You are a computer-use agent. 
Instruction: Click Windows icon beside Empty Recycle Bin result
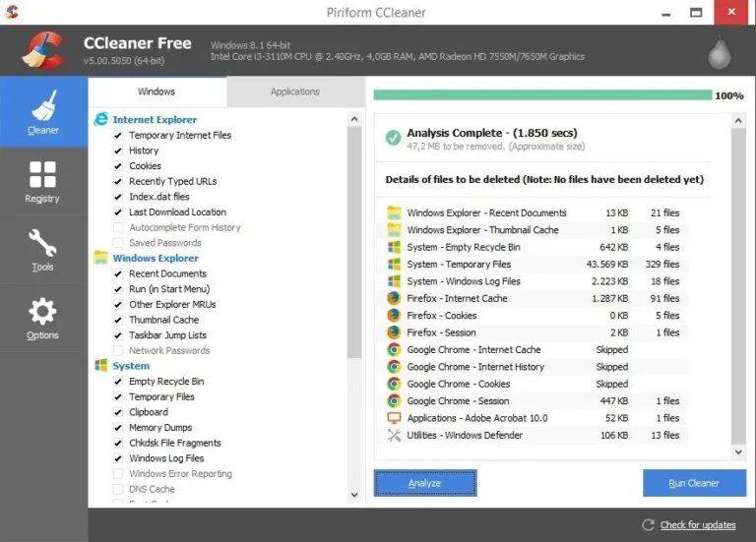(x=394, y=247)
